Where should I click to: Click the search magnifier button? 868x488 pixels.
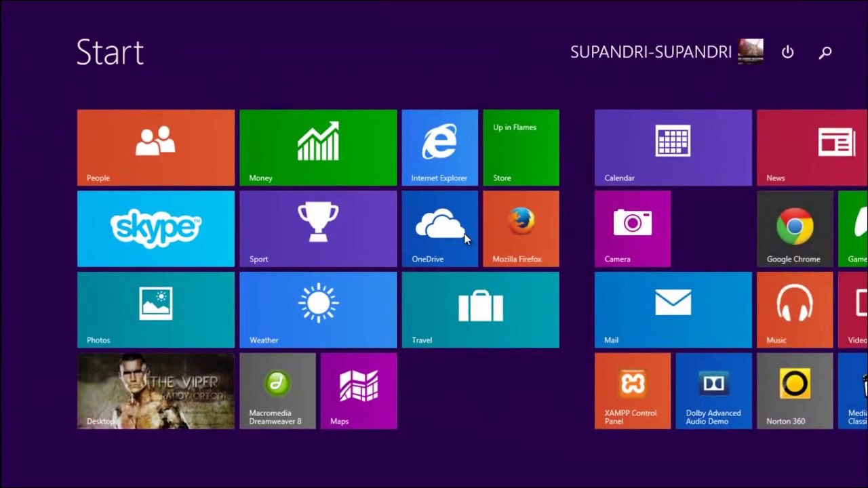tap(825, 52)
